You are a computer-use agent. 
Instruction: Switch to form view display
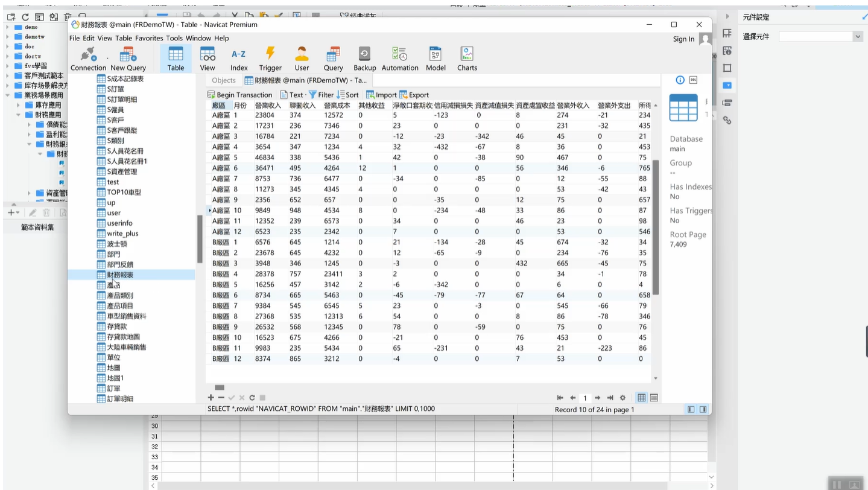654,398
